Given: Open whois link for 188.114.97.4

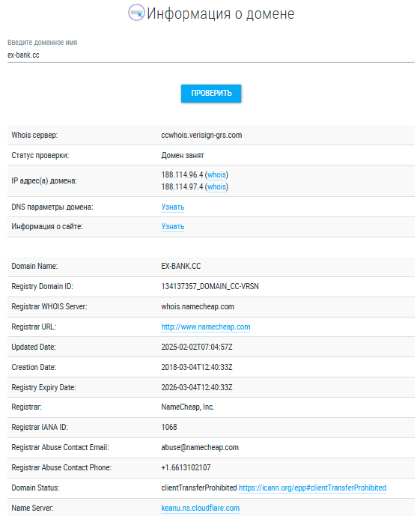Looking at the screenshot, I should [x=216, y=186].
